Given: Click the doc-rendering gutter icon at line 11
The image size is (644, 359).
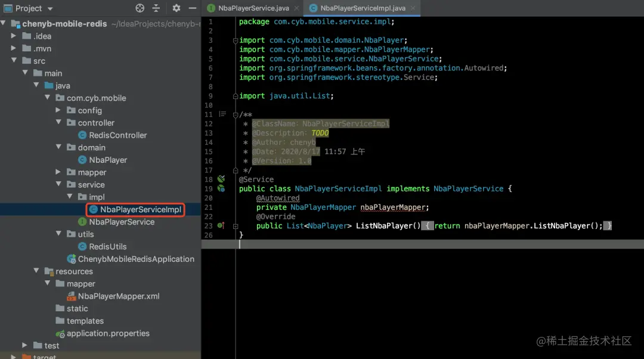Looking at the screenshot, I should coord(222,114).
